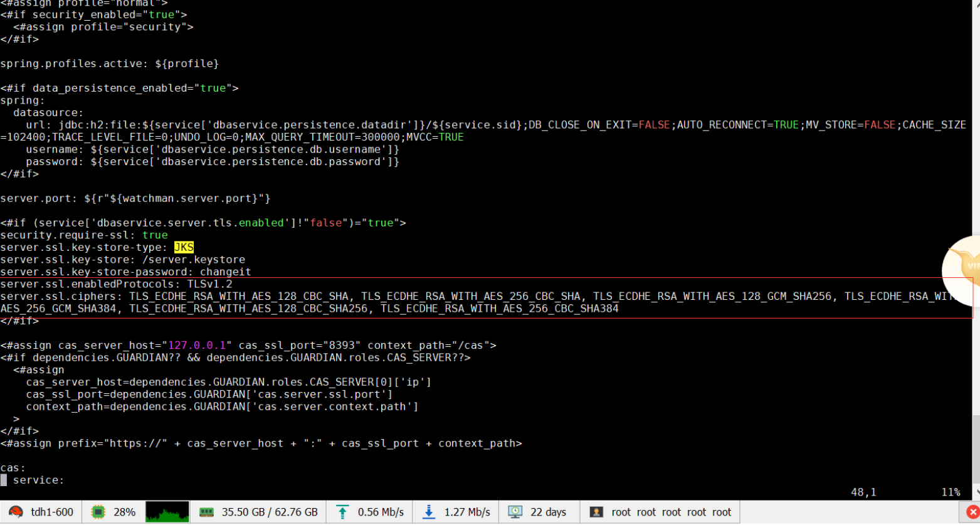Click the red hat server icon beside tdh1-600

pos(16,512)
